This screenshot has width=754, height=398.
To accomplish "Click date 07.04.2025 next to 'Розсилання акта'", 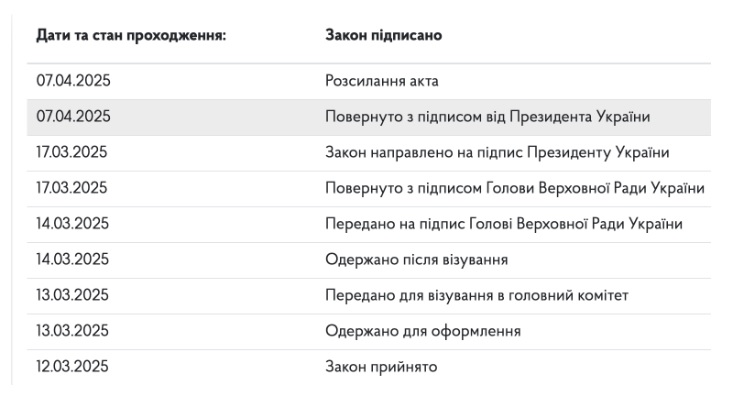I will tap(73, 80).
